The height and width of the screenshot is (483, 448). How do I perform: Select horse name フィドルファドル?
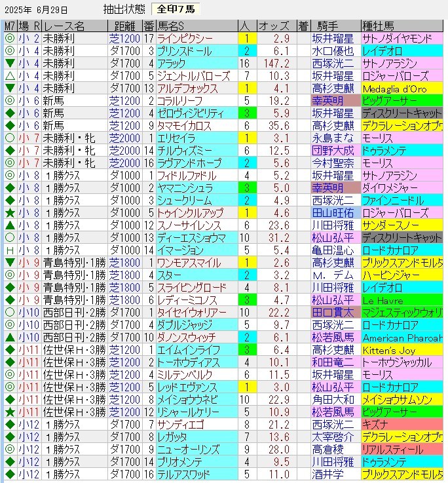(x=187, y=175)
